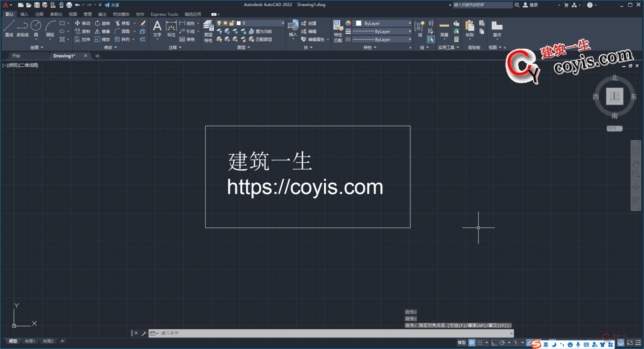Click the 登录 (Sign in) button
This screenshot has height=349, width=644.
coord(530,5)
